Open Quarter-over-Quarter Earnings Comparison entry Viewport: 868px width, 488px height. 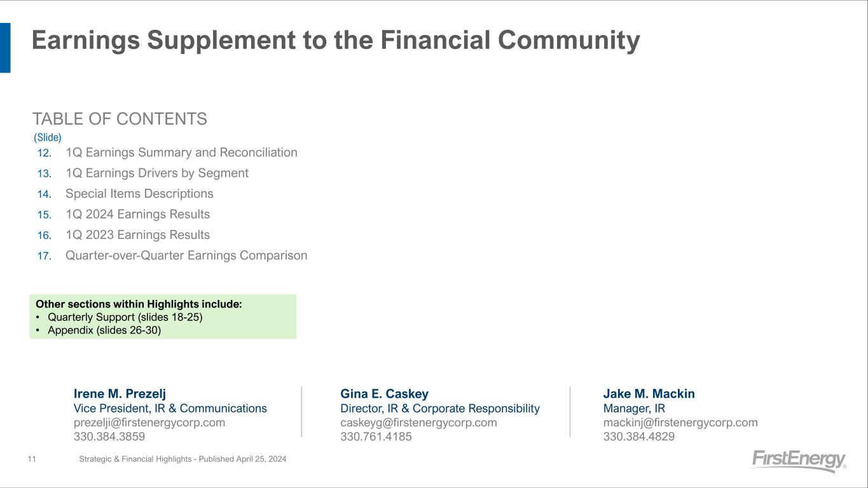pyautogui.click(x=186, y=255)
